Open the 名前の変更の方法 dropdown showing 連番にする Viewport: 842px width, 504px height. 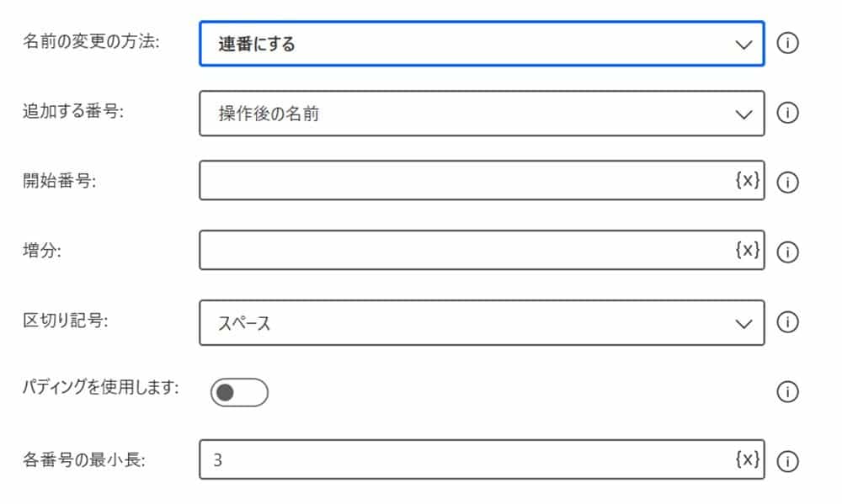click(x=463, y=44)
